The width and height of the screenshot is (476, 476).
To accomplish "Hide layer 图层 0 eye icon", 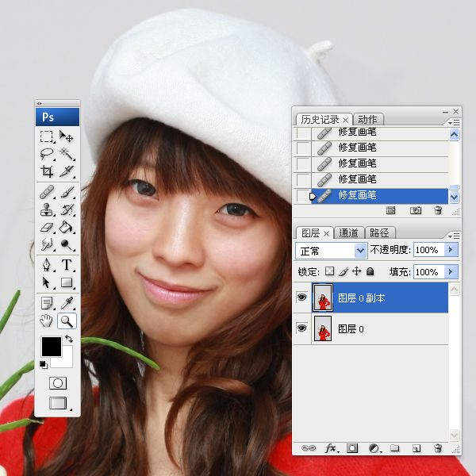I will 301,328.
